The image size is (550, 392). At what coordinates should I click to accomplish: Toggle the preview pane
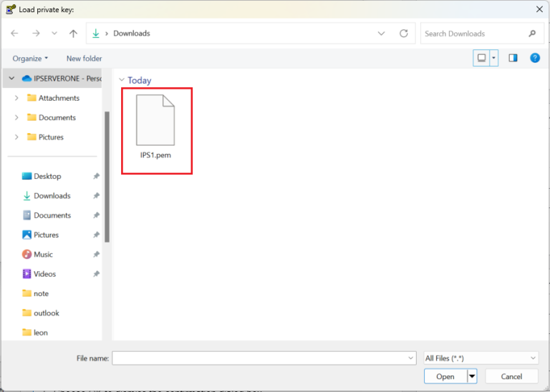(x=513, y=58)
